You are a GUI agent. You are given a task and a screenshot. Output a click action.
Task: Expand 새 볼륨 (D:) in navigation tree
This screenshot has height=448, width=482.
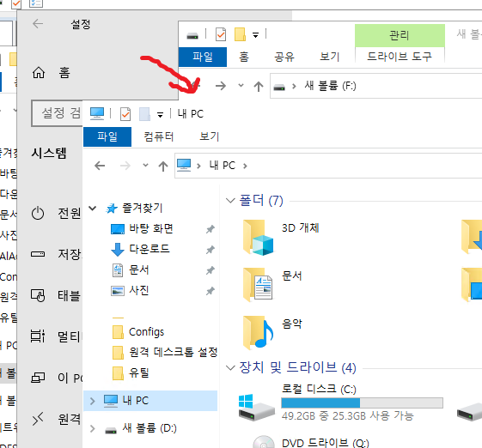pyautogui.click(x=92, y=428)
